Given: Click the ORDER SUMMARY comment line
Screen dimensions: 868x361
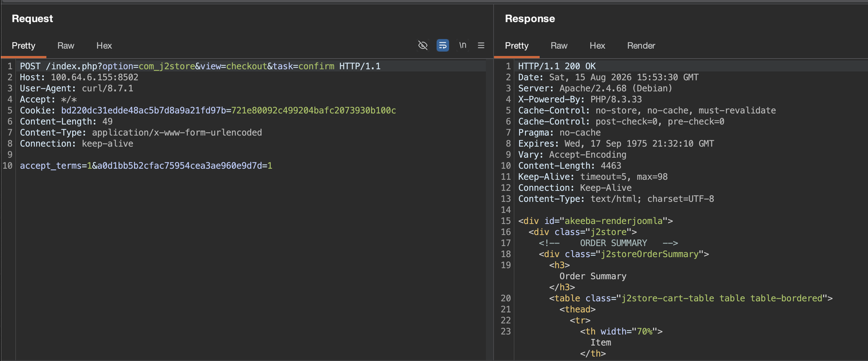Looking at the screenshot, I should coord(608,243).
